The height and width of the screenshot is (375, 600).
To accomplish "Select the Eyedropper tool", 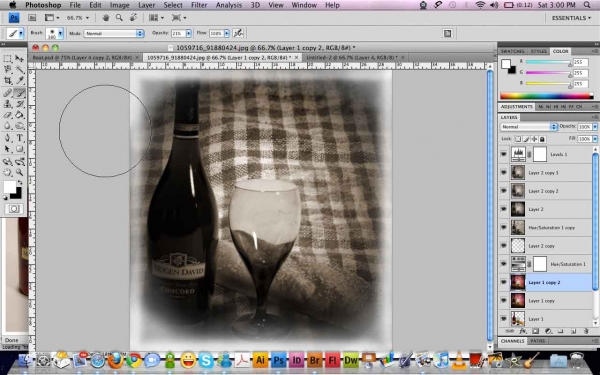I will [20, 81].
